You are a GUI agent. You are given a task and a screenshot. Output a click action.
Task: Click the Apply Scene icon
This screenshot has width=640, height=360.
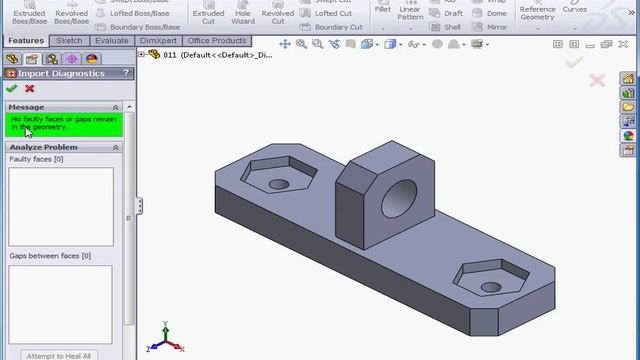(x=453, y=44)
